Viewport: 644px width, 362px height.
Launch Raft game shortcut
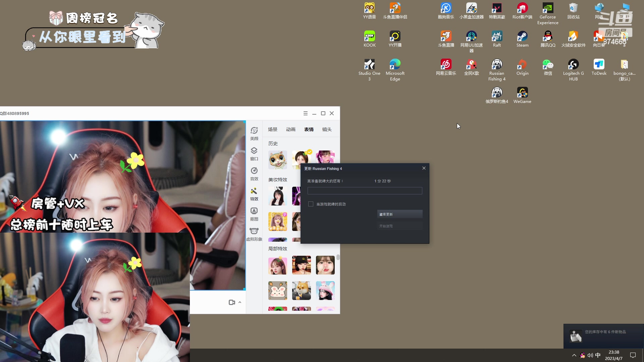497,39
